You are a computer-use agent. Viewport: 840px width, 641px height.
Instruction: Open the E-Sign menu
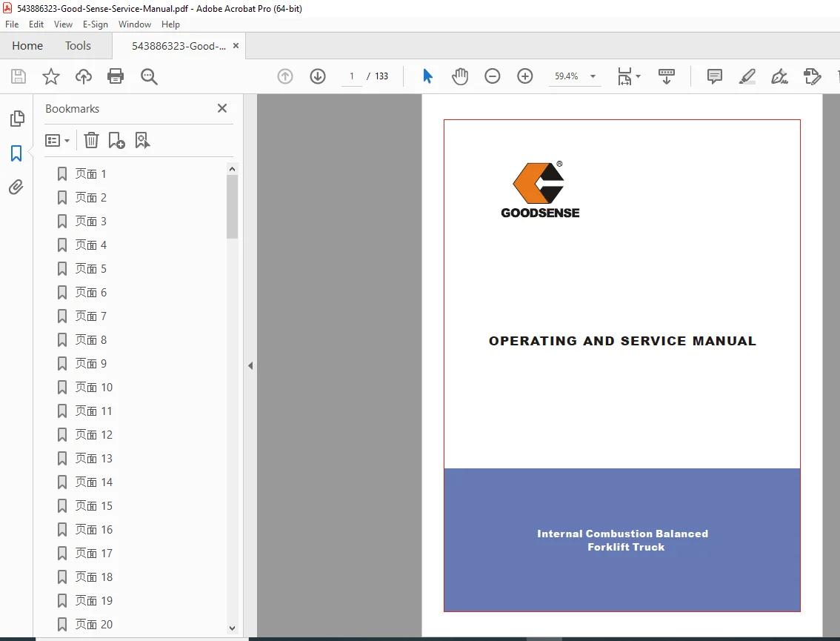coord(96,24)
